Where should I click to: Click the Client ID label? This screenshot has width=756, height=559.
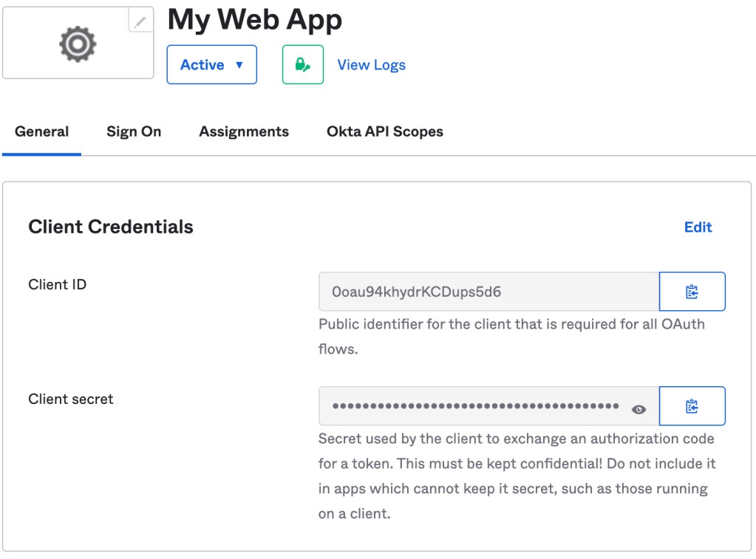(x=58, y=284)
